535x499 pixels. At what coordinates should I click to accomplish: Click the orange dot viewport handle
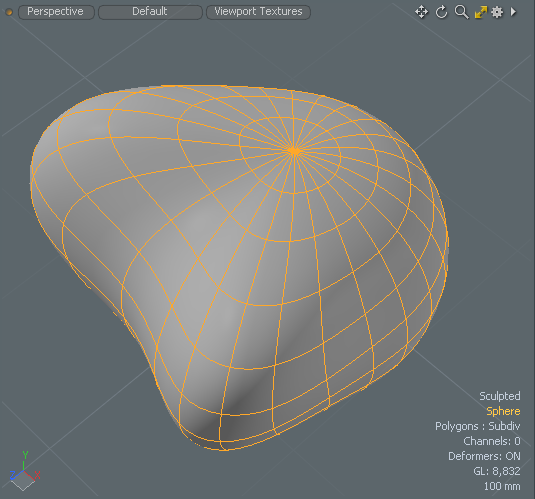(x=9, y=12)
